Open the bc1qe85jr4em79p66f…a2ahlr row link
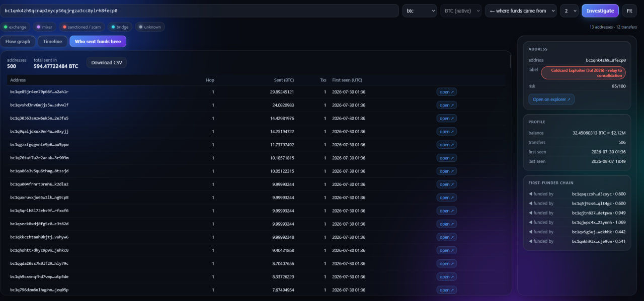Image resolution: width=644 pixels, height=301 pixels. click(x=446, y=92)
